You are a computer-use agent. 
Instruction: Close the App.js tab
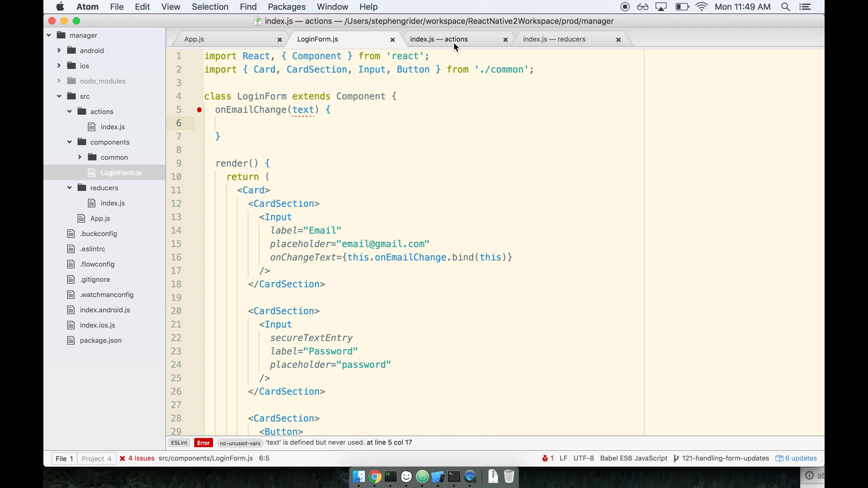pyautogui.click(x=279, y=40)
